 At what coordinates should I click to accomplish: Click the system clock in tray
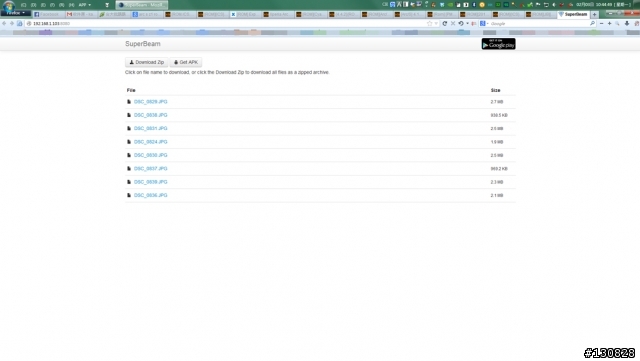tap(603, 5)
